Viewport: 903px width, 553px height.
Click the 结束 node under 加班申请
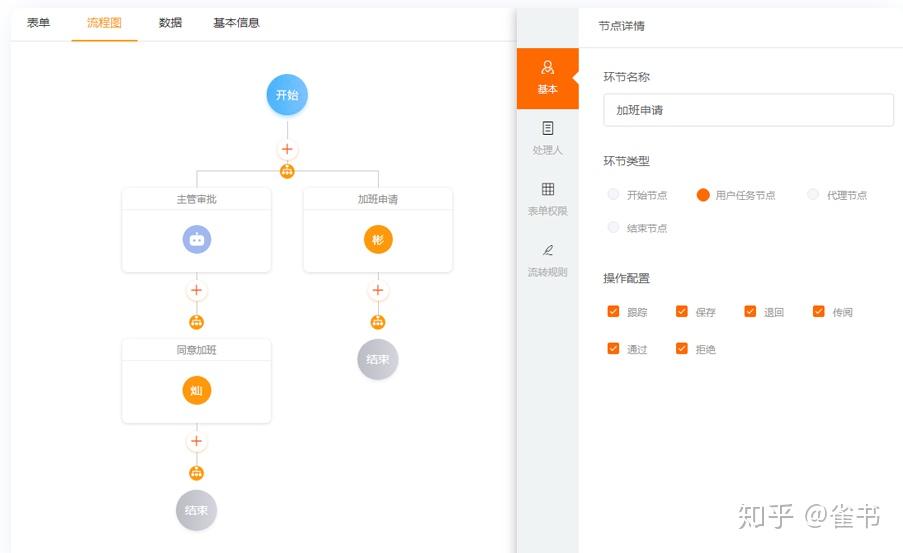click(378, 359)
